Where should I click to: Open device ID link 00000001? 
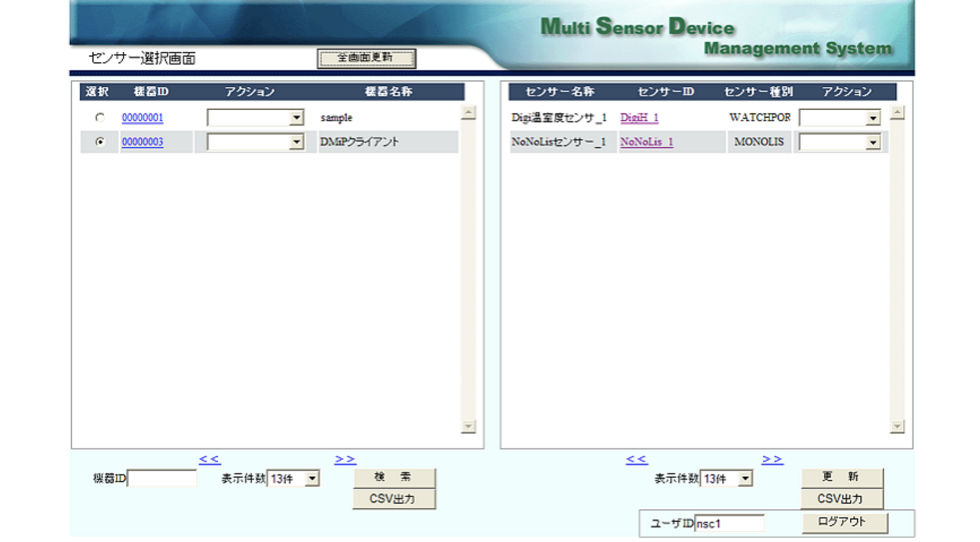pyautogui.click(x=142, y=117)
